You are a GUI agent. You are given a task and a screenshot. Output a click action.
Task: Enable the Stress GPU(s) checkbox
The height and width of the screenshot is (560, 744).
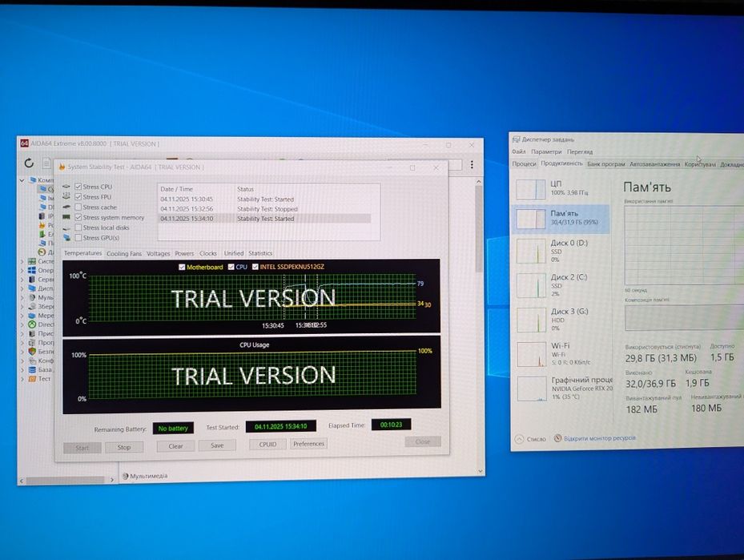click(x=78, y=237)
